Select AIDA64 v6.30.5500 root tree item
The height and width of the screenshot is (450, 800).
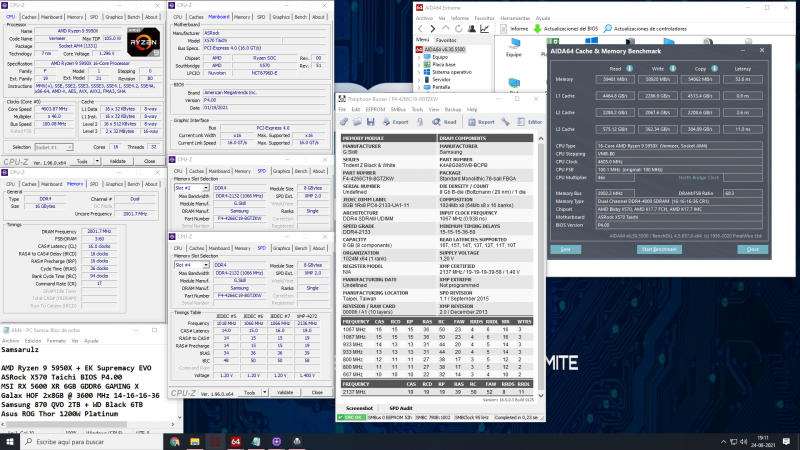tap(441, 49)
